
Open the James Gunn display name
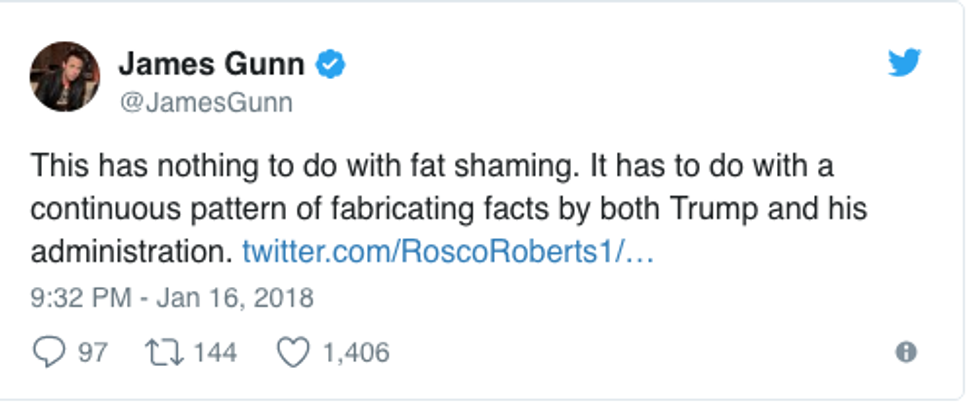point(211,65)
